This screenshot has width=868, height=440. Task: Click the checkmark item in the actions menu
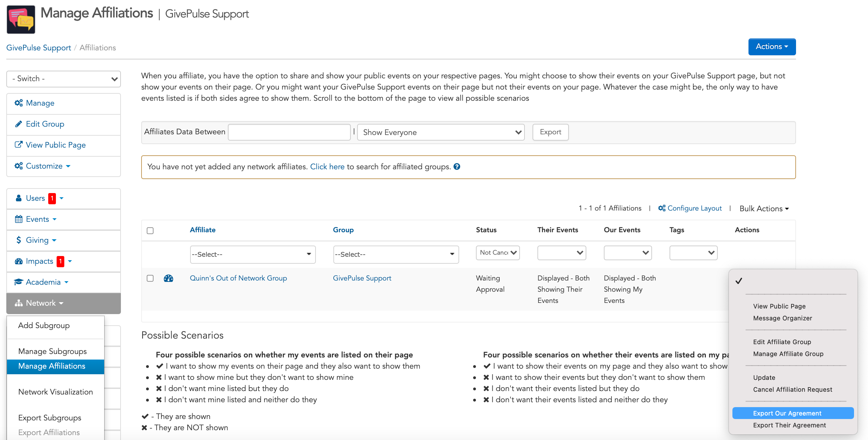click(739, 281)
